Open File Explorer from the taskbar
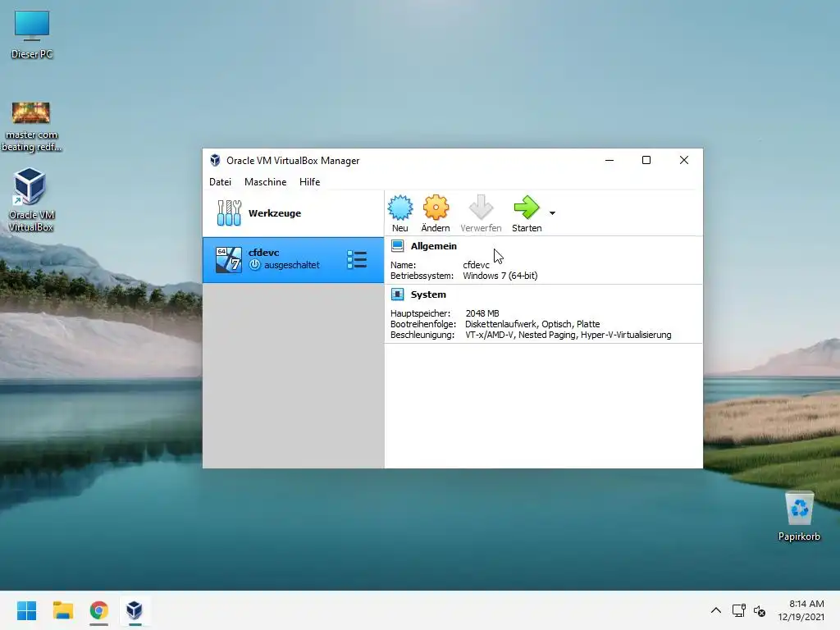840x630 pixels. point(62,610)
